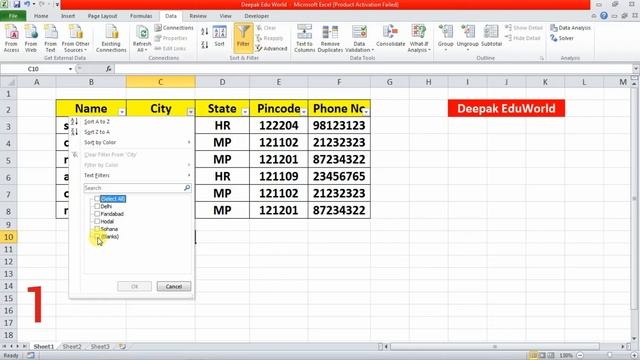
Task: Click the Cancel button in filter menu
Action: pyautogui.click(x=174, y=287)
